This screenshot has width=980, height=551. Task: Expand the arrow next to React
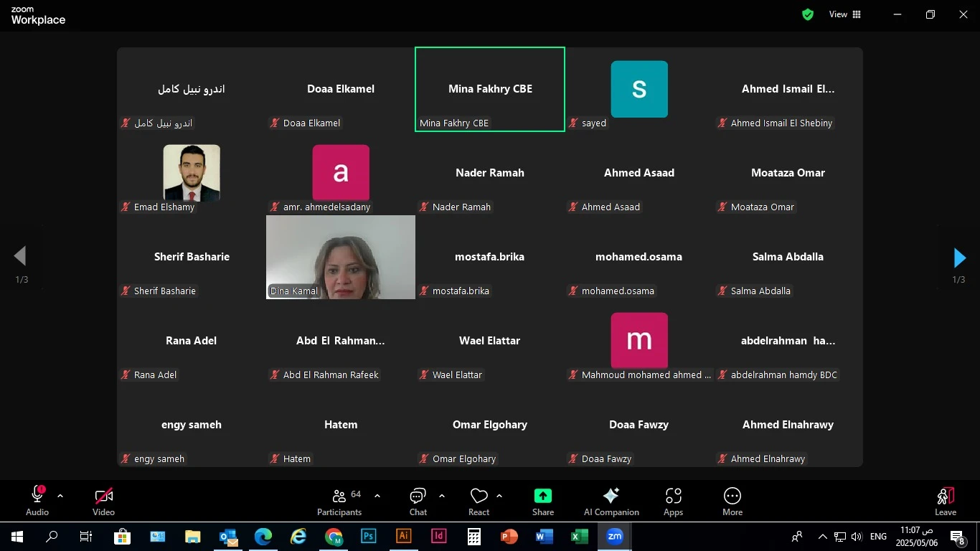click(499, 496)
